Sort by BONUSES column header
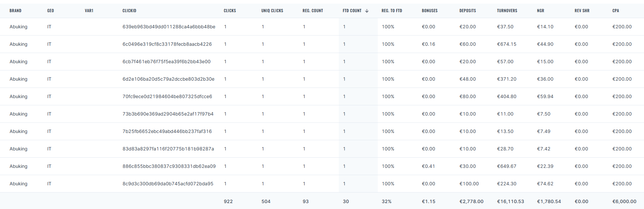644x209 pixels. coord(430,11)
